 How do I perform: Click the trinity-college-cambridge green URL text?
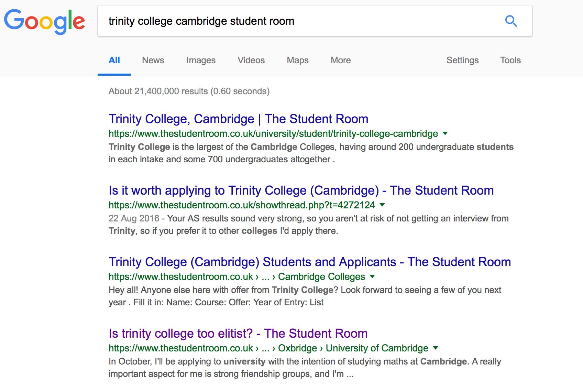[x=273, y=133]
